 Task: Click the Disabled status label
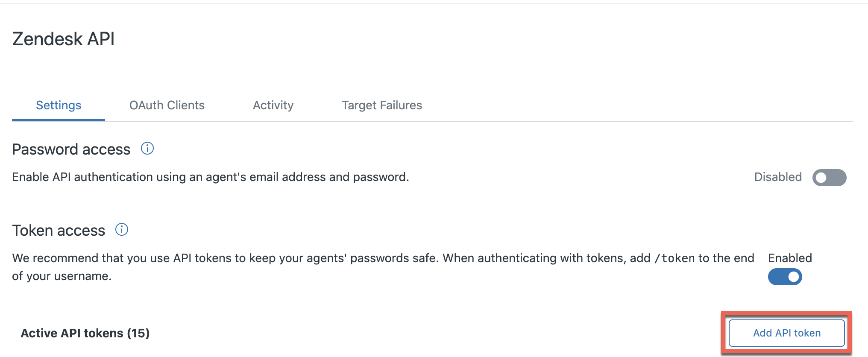[778, 177]
